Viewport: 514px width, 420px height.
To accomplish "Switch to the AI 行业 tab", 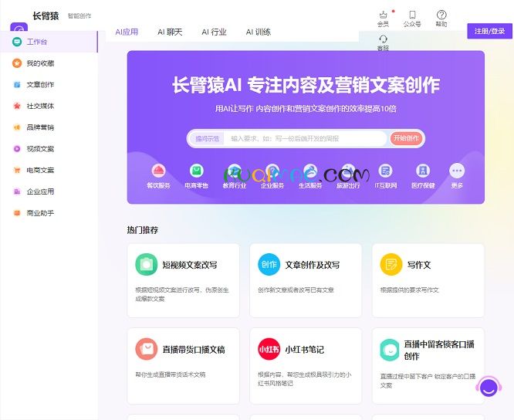I will pos(214,32).
